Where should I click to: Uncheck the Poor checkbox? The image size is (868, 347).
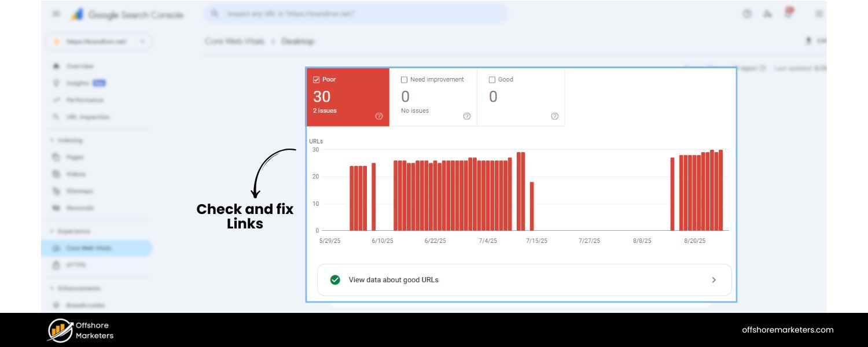click(x=316, y=80)
